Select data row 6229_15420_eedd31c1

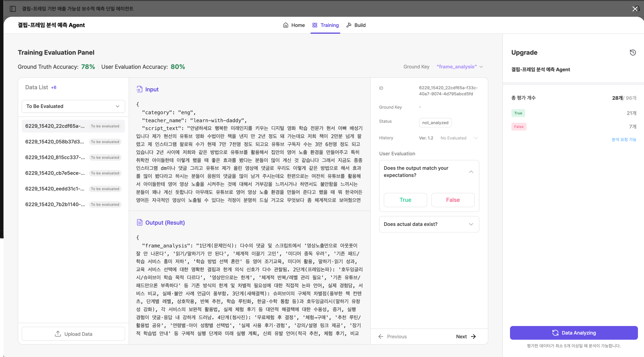pos(73,189)
